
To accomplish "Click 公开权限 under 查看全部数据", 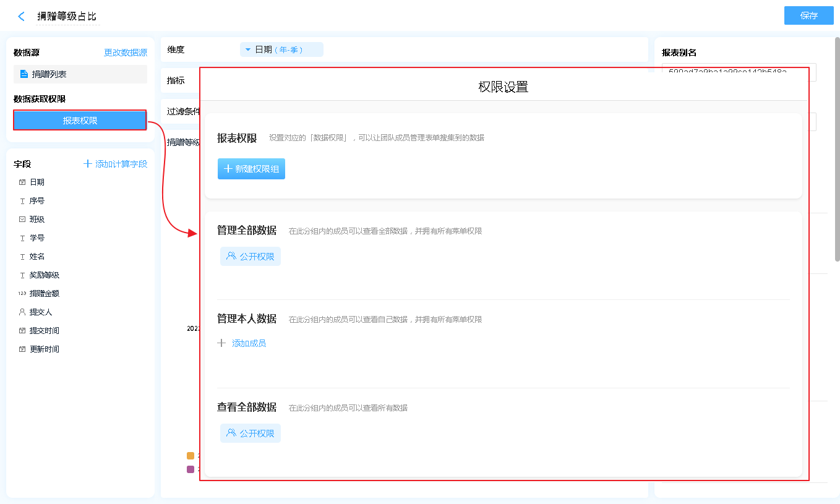I will click(x=251, y=433).
